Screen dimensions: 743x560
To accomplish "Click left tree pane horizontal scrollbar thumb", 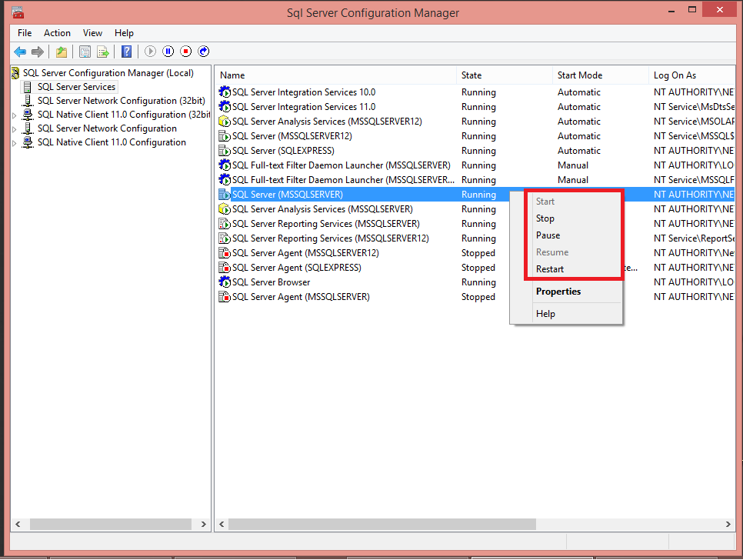I will (111, 524).
